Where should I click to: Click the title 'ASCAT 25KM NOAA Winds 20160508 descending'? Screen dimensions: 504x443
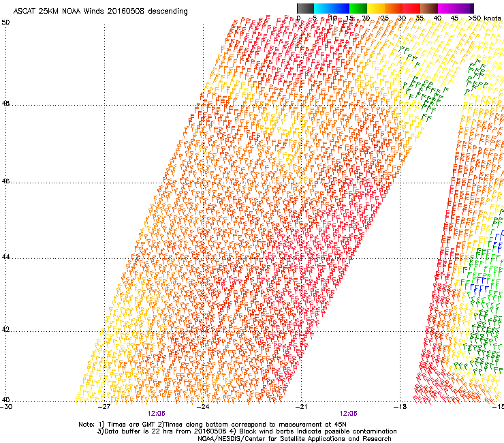(100, 12)
